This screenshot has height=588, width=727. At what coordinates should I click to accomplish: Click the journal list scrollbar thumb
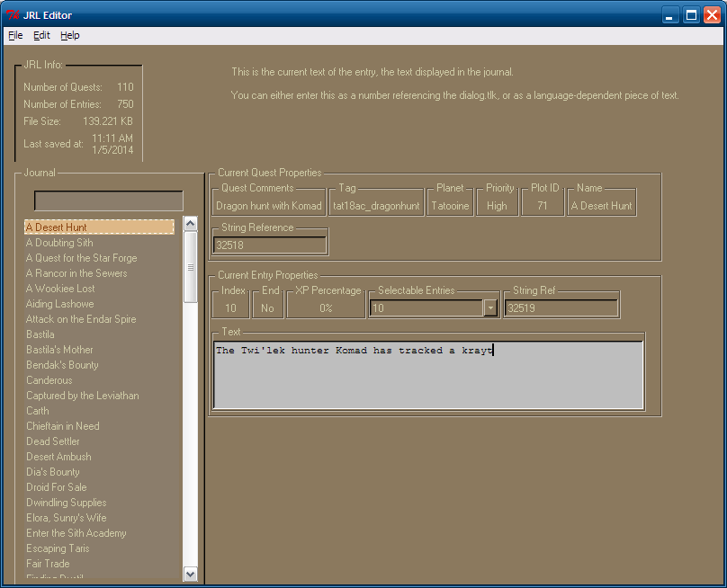tap(190, 267)
